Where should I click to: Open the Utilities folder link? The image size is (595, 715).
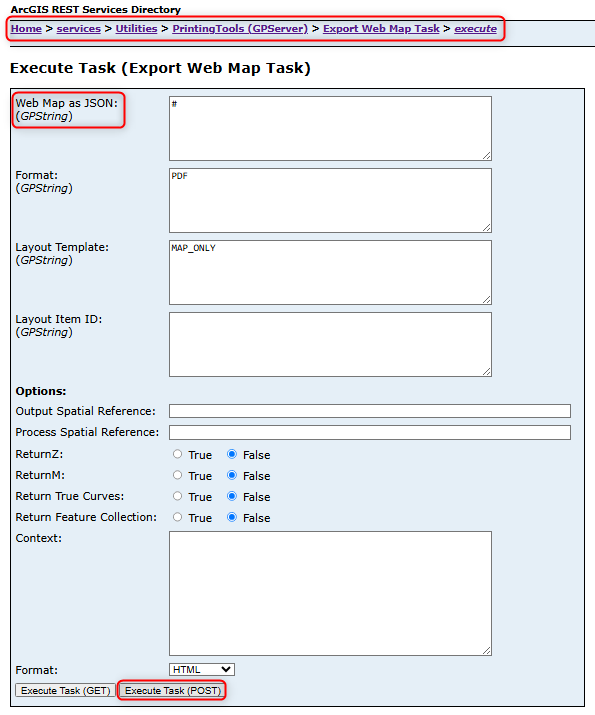pyautogui.click(x=136, y=29)
